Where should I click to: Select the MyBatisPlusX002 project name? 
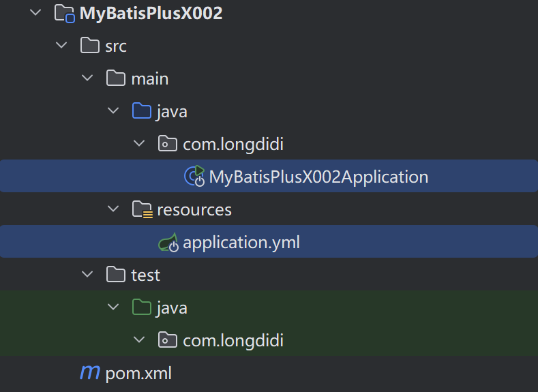tap(151, 14)
